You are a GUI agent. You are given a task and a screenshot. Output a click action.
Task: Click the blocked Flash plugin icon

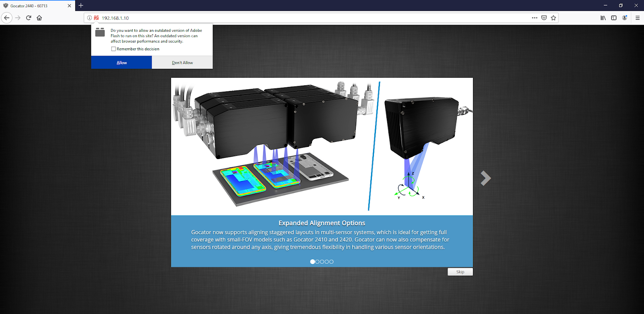pos(96,18)
